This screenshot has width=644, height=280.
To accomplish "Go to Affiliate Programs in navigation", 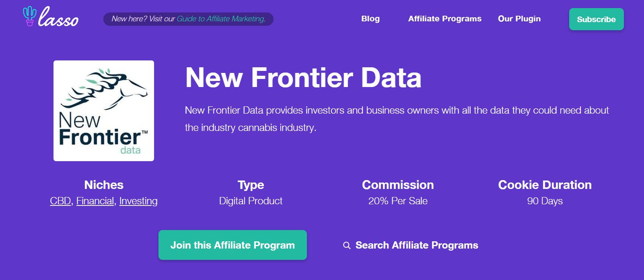I will [x=444, y=19].
